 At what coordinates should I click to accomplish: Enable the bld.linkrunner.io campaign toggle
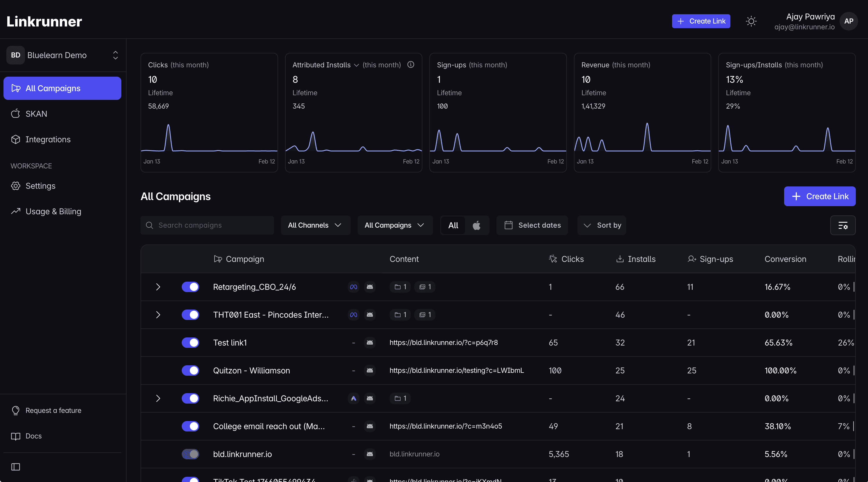(190, 454)
